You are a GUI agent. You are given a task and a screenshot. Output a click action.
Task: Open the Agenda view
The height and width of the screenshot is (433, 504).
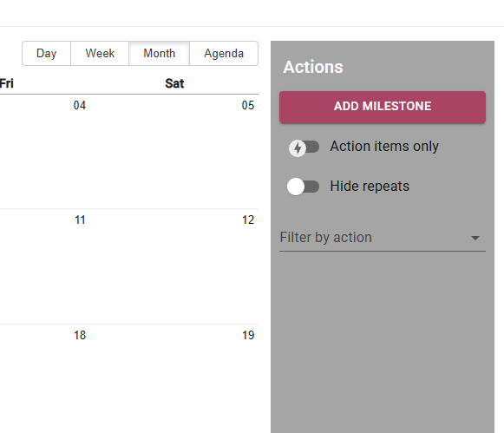tap(224, 53)
